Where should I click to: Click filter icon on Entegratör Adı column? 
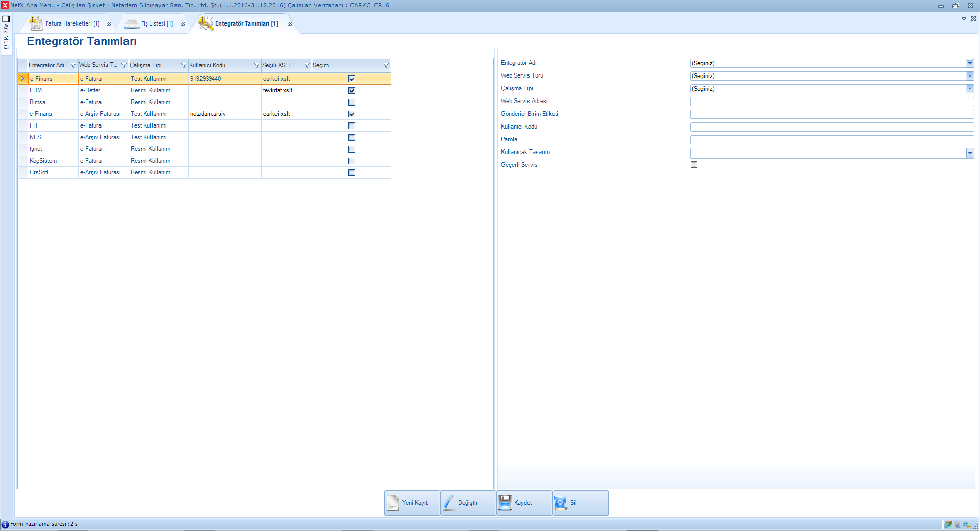tap(73, 65)
